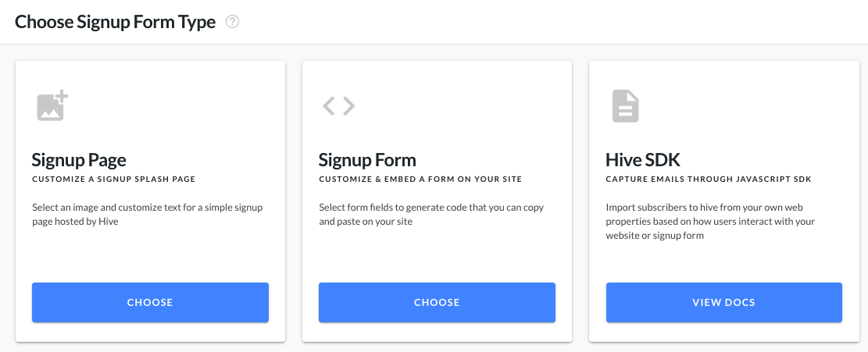
Task: Select the Signup Form title
Action: point(367,160)
